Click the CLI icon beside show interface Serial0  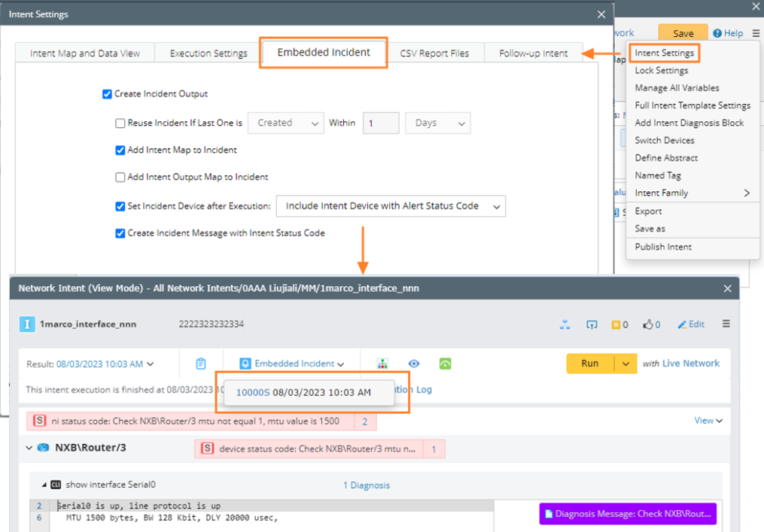56,485
